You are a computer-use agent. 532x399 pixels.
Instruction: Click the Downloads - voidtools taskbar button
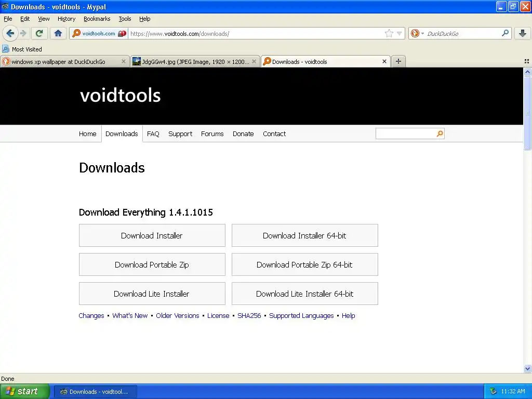click(96, 392)
